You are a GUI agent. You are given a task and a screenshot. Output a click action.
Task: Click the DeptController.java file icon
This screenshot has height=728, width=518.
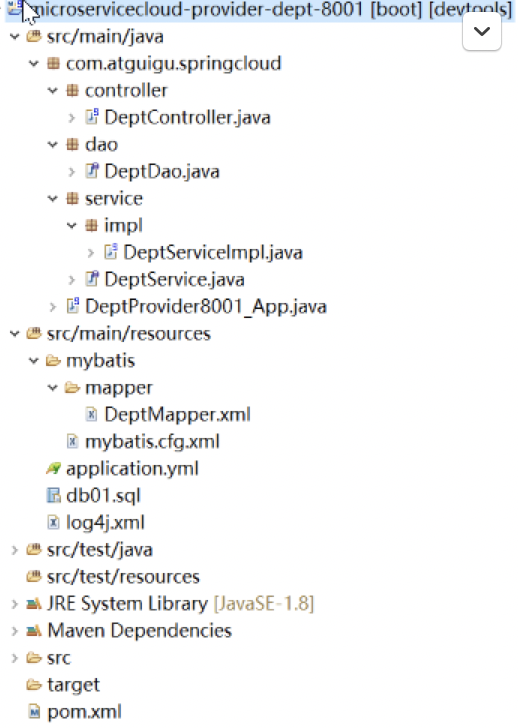92,117
